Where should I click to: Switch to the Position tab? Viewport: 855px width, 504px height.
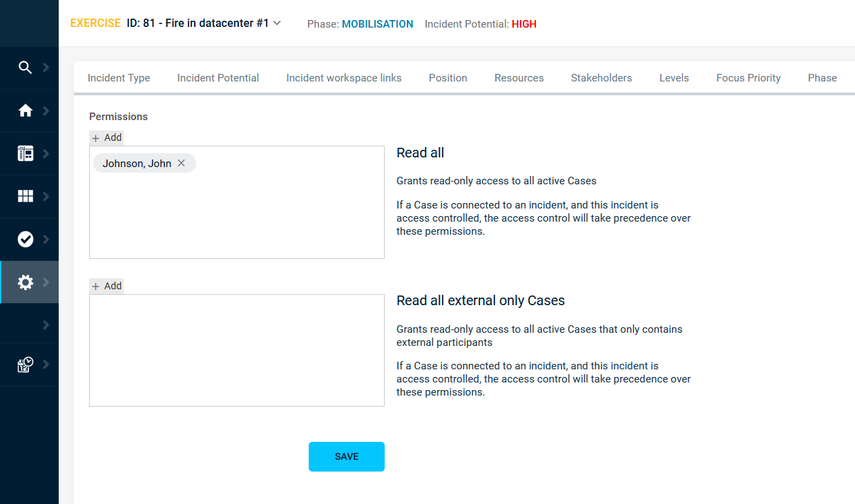pos(448,78)
